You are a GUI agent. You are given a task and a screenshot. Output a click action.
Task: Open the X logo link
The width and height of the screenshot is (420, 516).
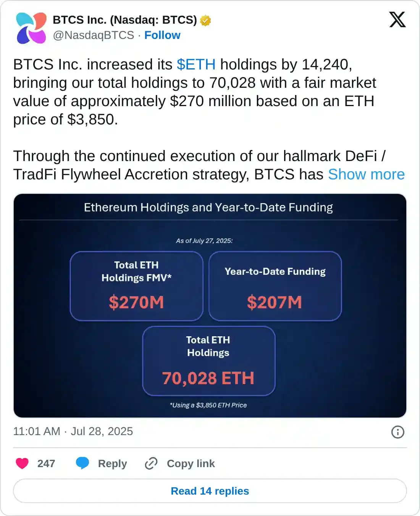(397, 20)
